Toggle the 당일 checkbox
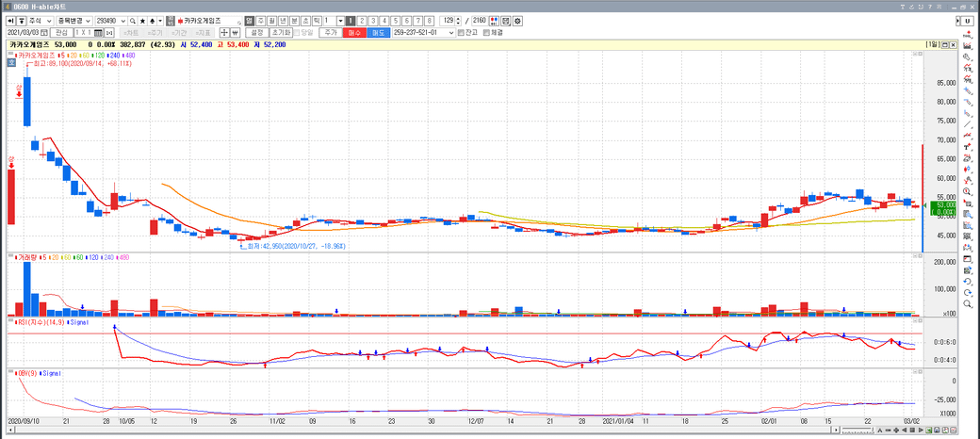 (298, 33)
